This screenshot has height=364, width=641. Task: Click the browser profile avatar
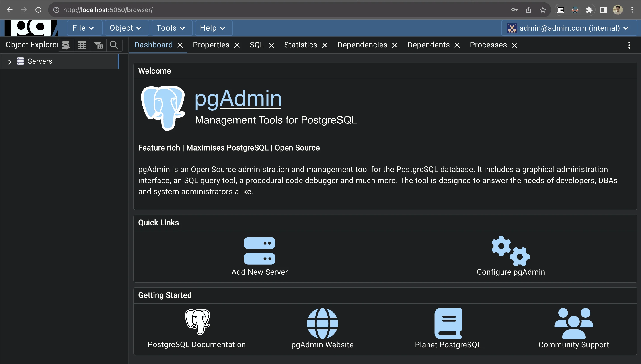click(x=618, y=10)
